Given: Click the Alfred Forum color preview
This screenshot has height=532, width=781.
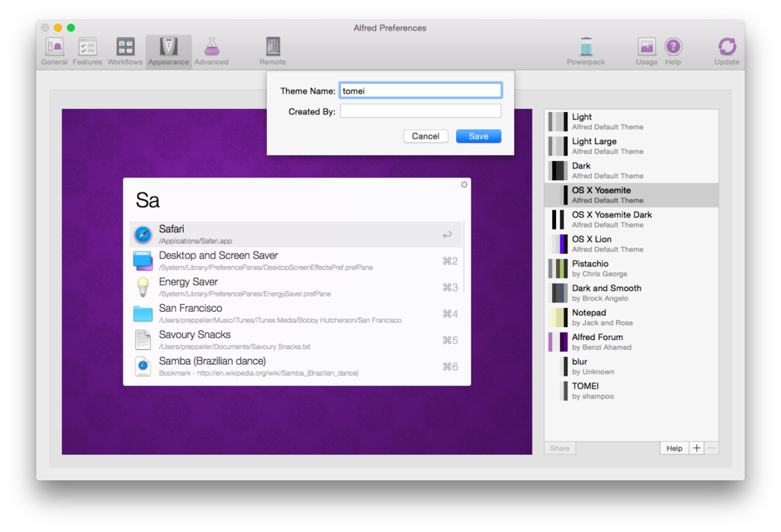Looking at the screenshot, I should point(558,342).
